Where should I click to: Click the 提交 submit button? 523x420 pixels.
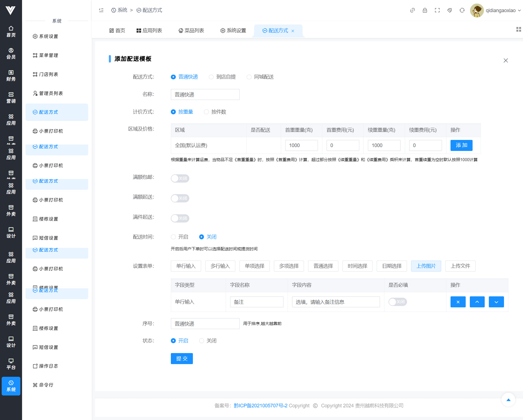coord(182,359)
